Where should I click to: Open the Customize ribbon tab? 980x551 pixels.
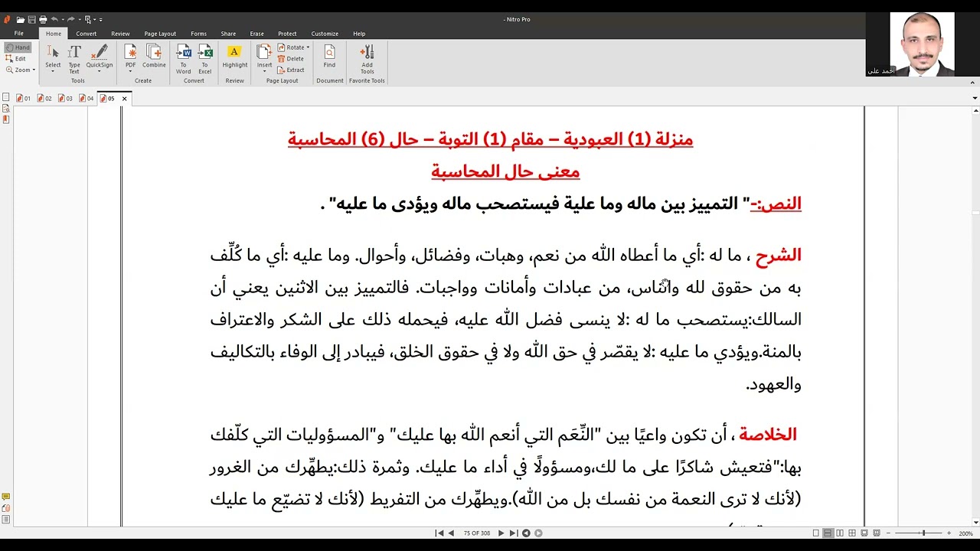coord(325,34)
